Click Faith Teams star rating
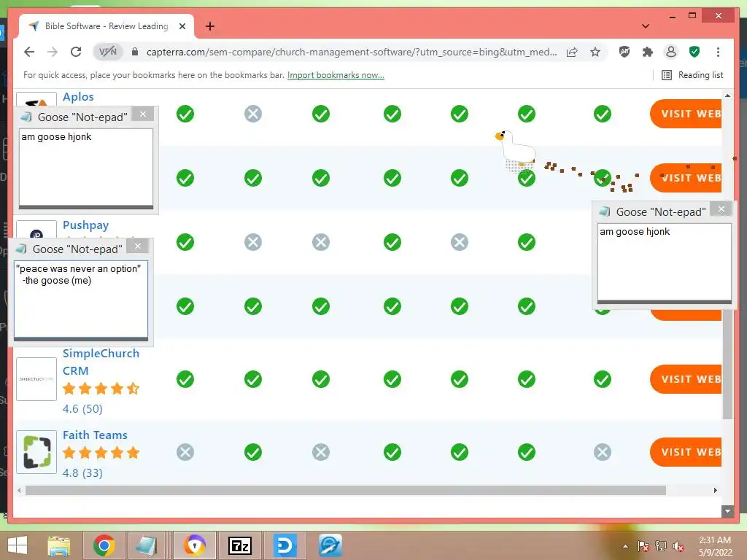 101,453
